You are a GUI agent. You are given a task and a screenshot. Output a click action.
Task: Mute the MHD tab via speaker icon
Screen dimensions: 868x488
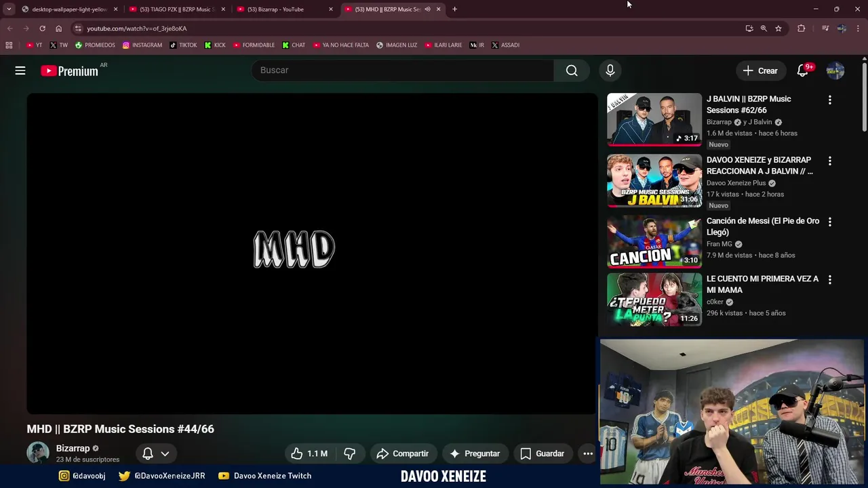click(427, 9)
